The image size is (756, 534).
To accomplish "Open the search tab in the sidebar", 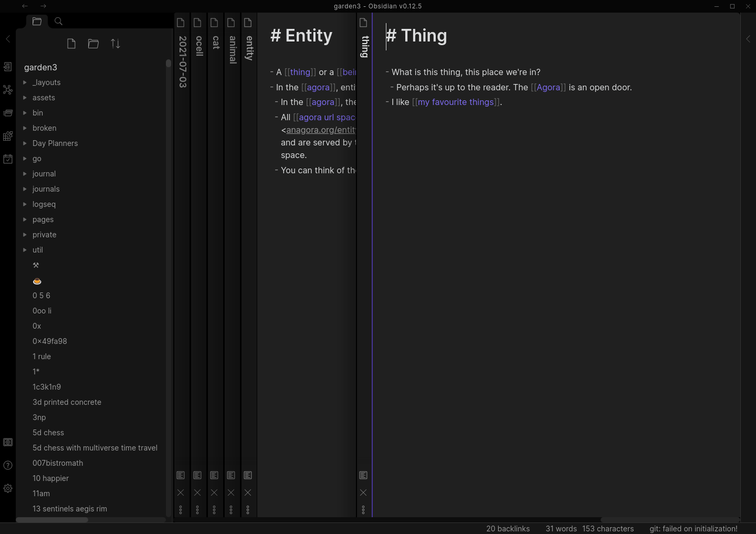I will point(59,22).
